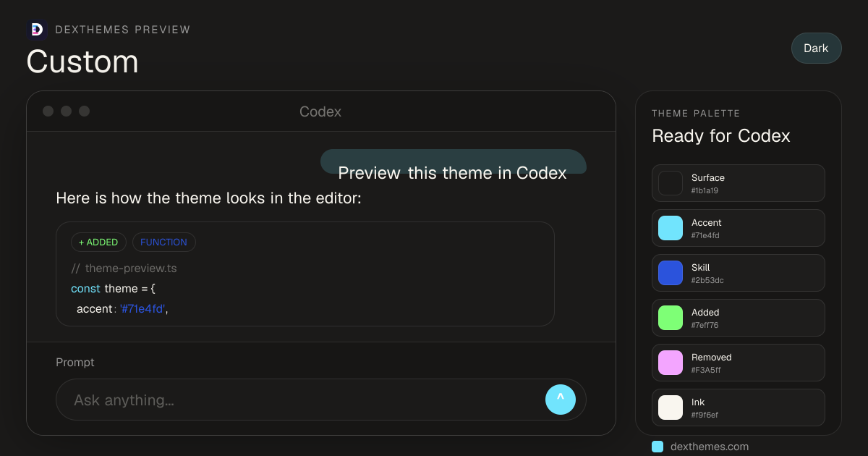Screen dimensions: 868x456
Task: Click the Custom heading
Action: point(82,62)
